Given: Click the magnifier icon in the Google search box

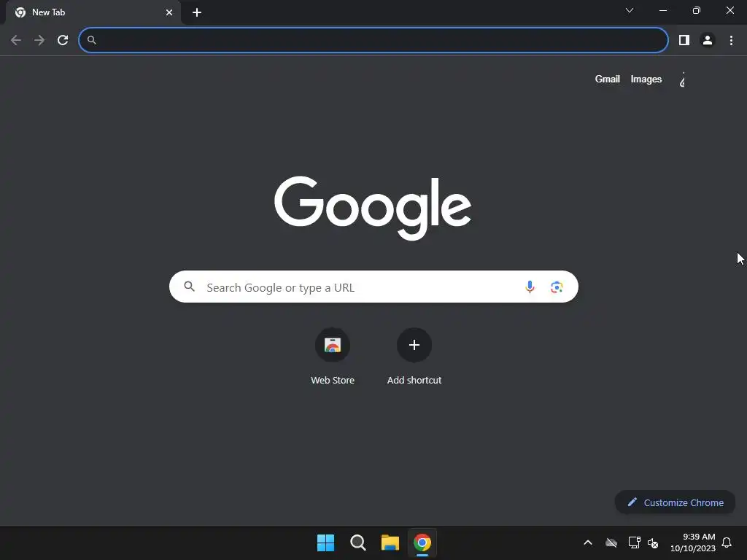Looking at the screenshot, I should click(x=189, y=286).
